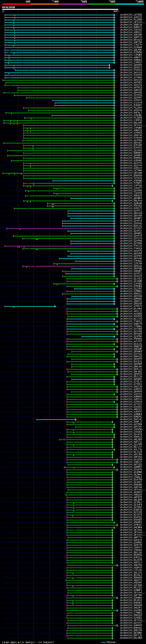Select hit label UniRef100_P25856
Image resolution: width=146 pixels, height=644 pixels.
pos(131,53)
